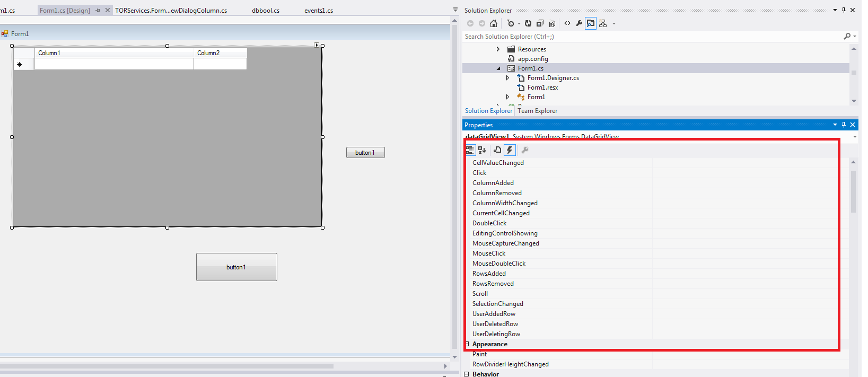Click the Refresh icon in Solution Explorer
This screenshot has height=377, width=868.
(x=528, y=23)
